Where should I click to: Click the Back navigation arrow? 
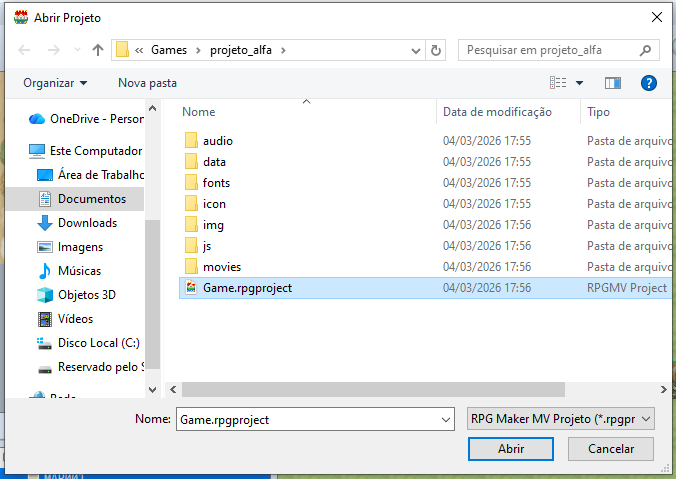click(x=24, y=50)
